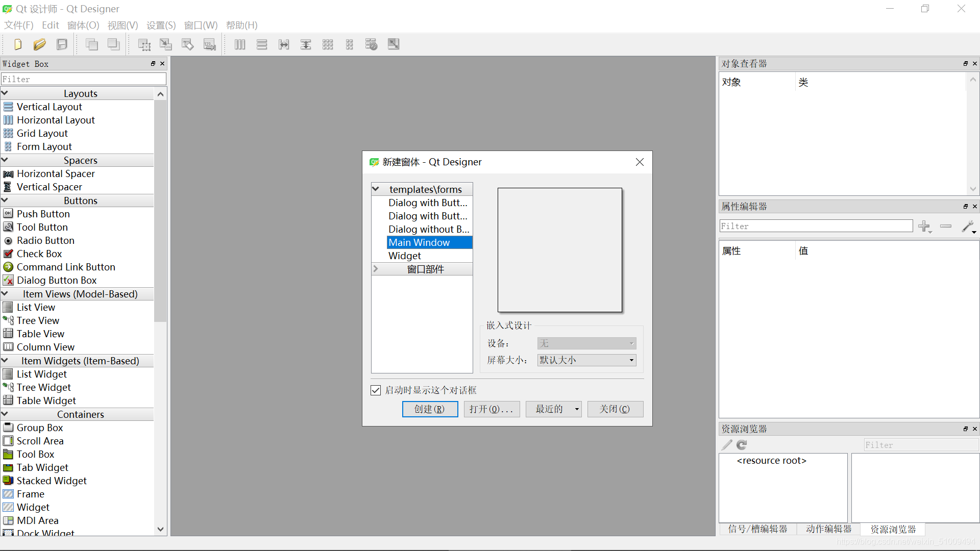Viewport: 980px width, 551px height.
Task: Click the Widget Box scroll down arrow
Action: pyautogui.click(x=161, y=529)
